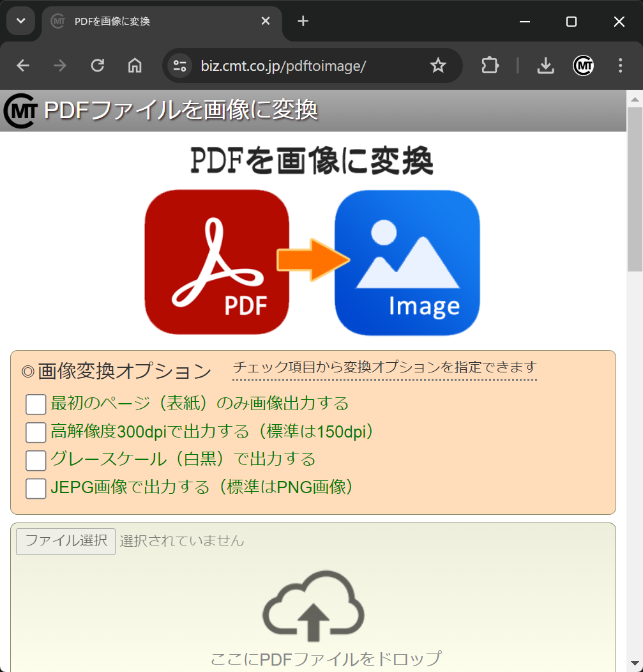Click the scrollbar up arrow
Image resolution: width=643 pixels, height=672 pixels.
[635, 100]
